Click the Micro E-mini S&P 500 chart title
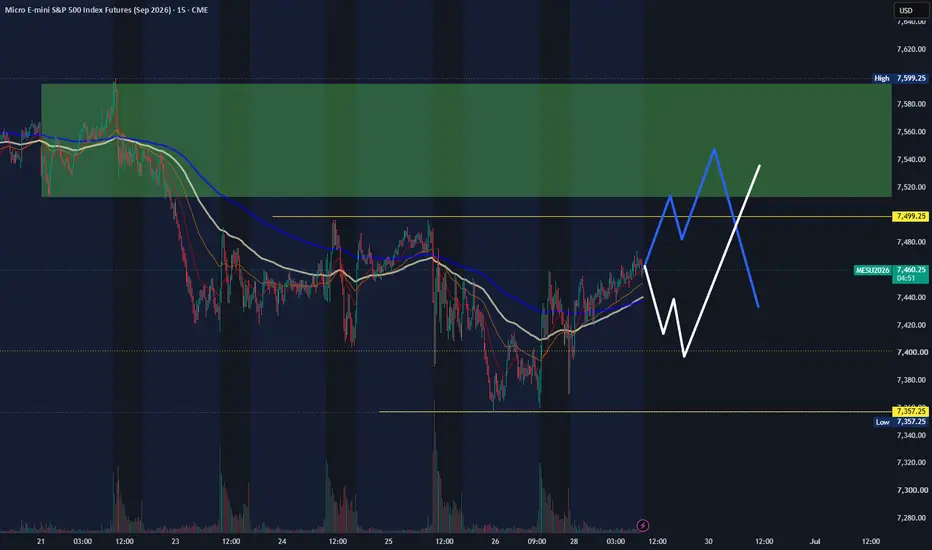Image resolution: width=932 pixels, height=550 pixels. (x=106, y=10)
